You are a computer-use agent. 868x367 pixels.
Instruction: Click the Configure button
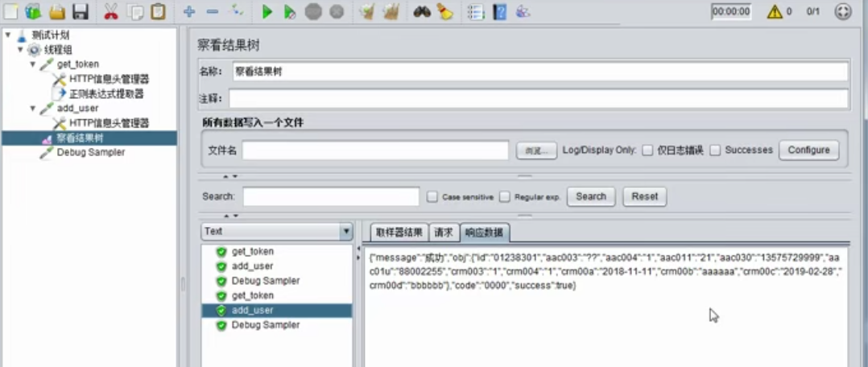point(808,150)
